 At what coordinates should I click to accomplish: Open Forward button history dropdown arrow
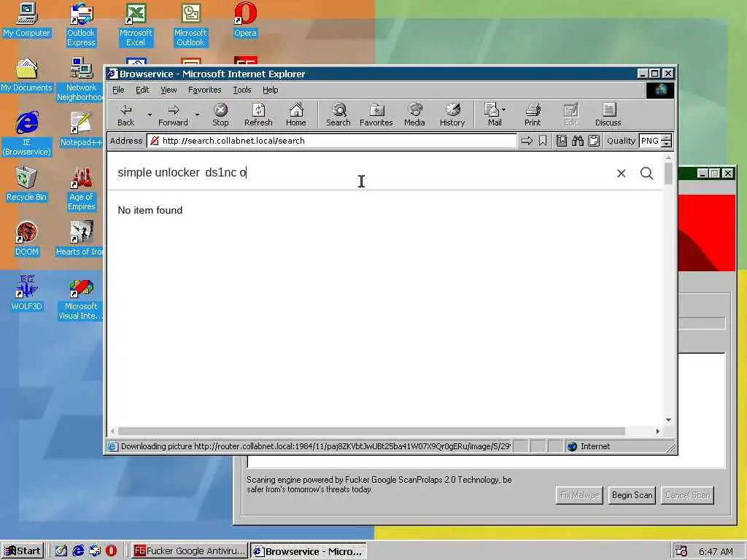click(x=197, y=114)
